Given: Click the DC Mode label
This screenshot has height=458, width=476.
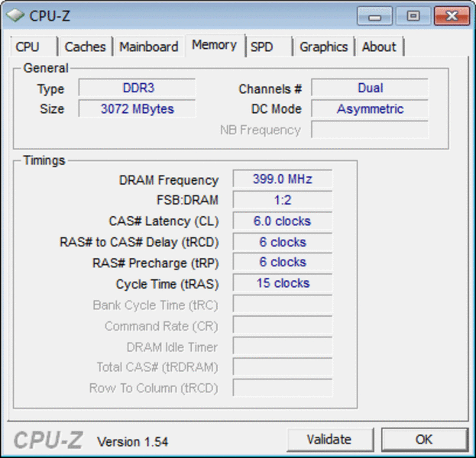Looking at the screenshot, I should coord(277,109).
